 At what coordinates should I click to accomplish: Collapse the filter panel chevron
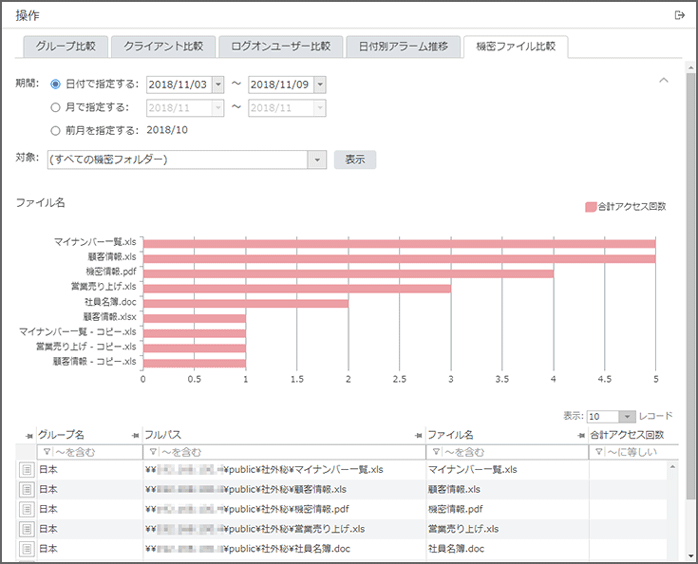coord(664,81)
